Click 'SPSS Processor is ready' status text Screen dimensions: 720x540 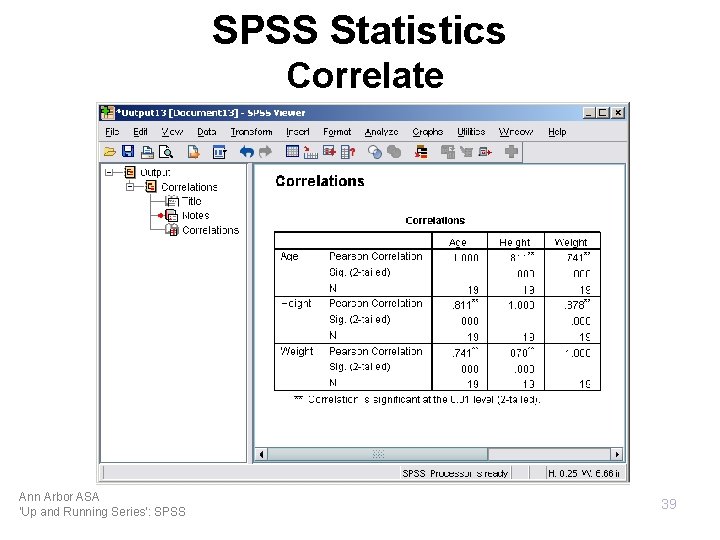pyautogui.click(x=455, y=473)
